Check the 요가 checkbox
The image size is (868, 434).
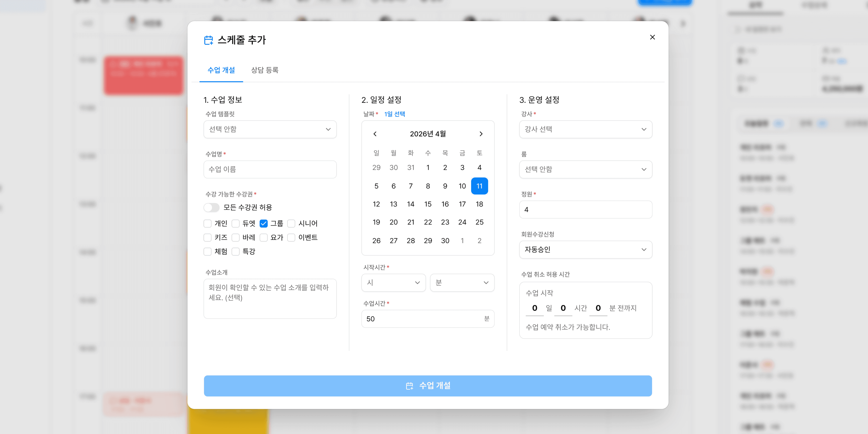point(264,238)
